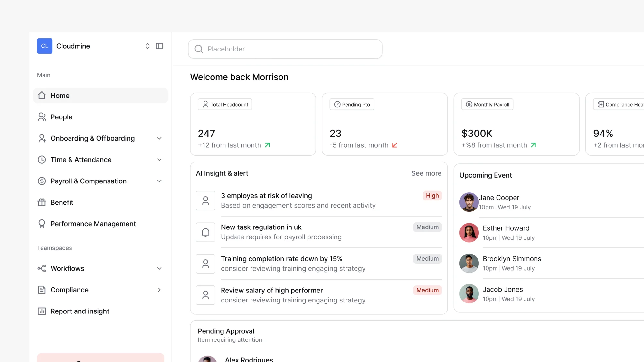
Task: Click the Time & Attendance clock icon
Action: pos(42,160)
